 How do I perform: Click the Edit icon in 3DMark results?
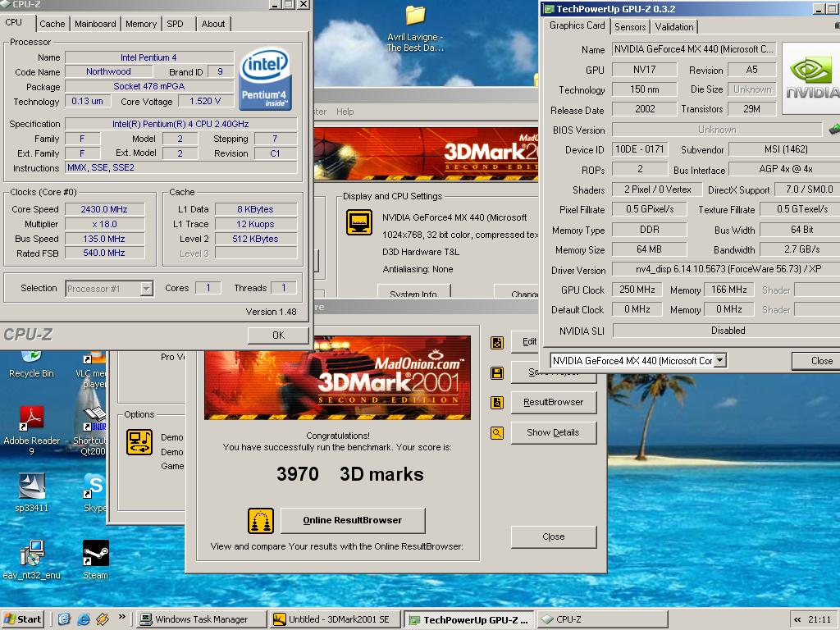pyautogui.click(x=497, y=343)
